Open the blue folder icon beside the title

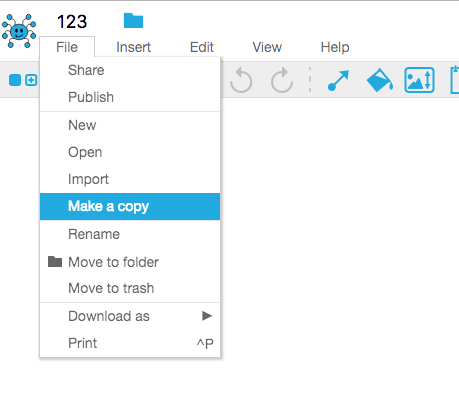[x=133, y=21]
